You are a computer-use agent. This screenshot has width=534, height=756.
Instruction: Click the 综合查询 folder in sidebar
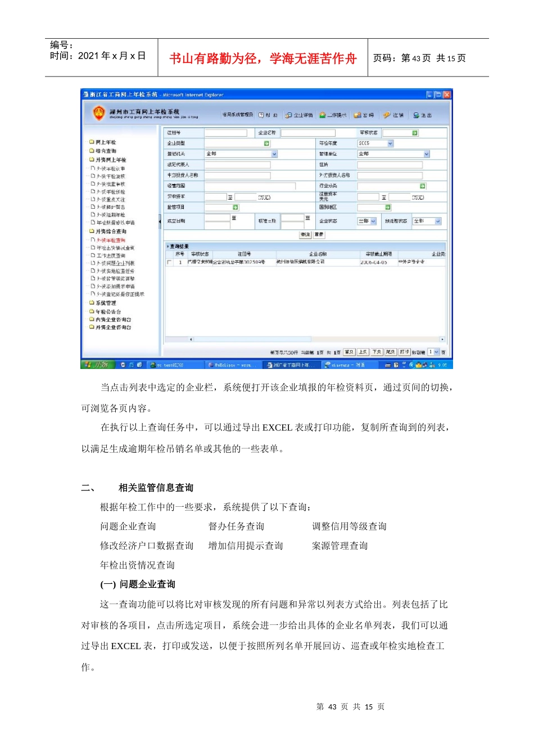click(103, 151)
